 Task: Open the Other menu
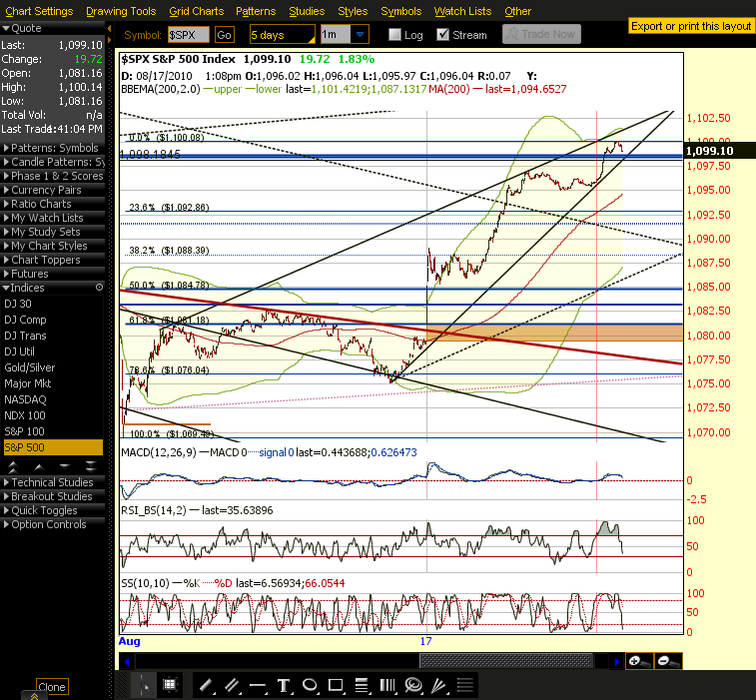(x=518, y=11)
